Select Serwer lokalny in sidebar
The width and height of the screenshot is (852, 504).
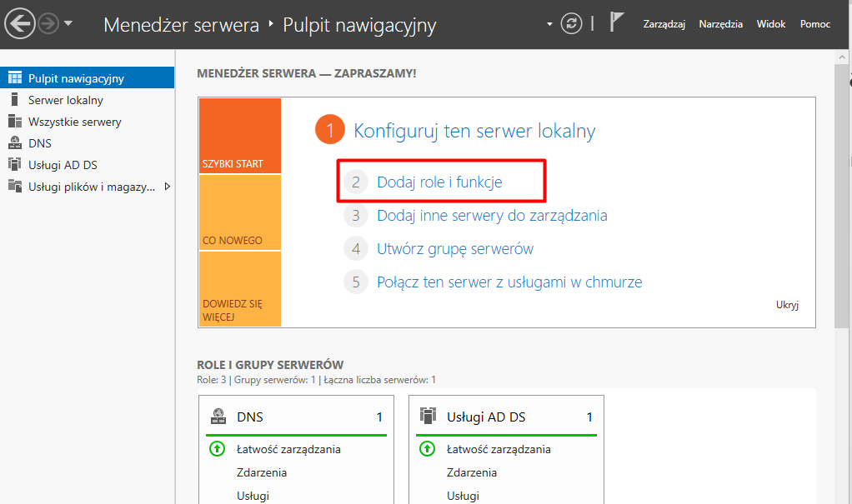[66, 100]
